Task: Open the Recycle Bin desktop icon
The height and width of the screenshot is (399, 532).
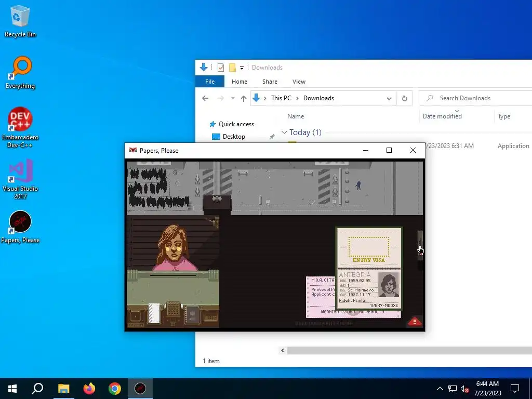Action: pos(20,21)
